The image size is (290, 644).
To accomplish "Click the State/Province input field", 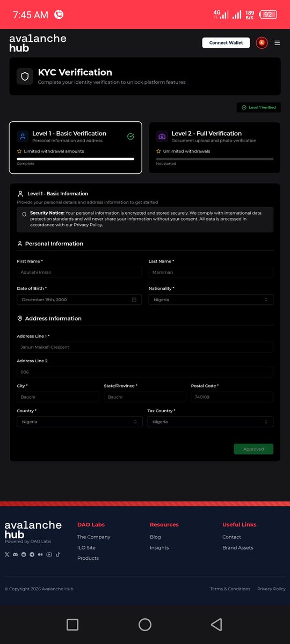I will click(145, 397).
